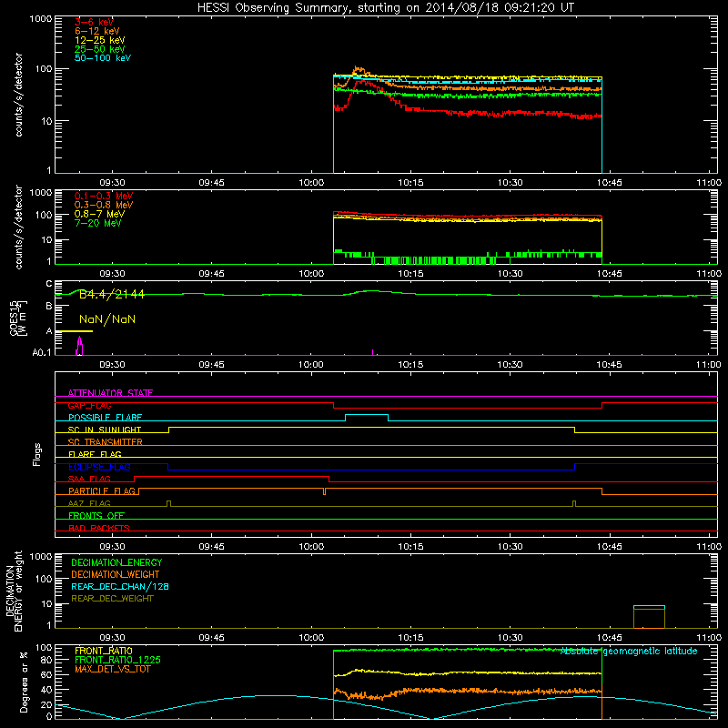Click the FRONT_RATIO_1225 legend label
The image size is (728, 728).
click(117, 660)
